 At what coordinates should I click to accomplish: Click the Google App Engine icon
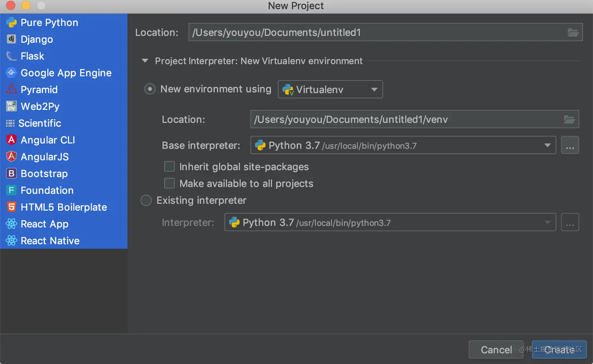click(x=11, y=73)
